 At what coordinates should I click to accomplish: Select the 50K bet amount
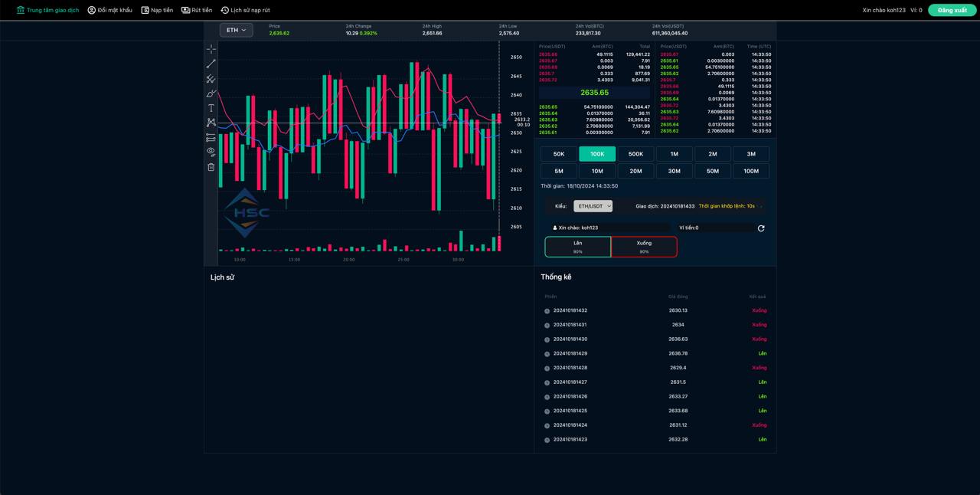coord(559,154)
